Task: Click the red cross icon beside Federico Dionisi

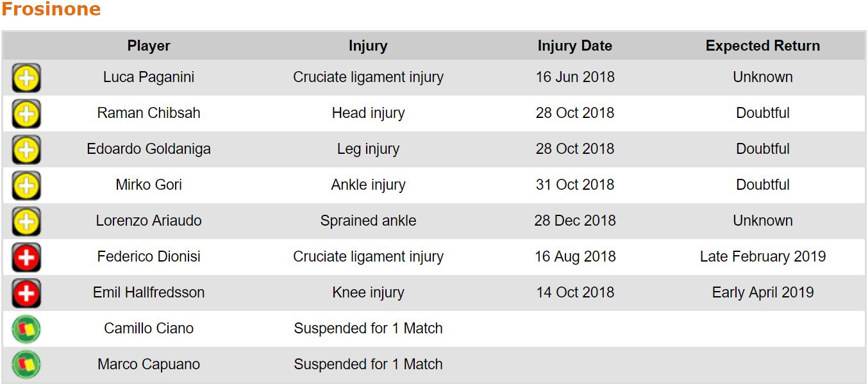Action: click(26, 258)
